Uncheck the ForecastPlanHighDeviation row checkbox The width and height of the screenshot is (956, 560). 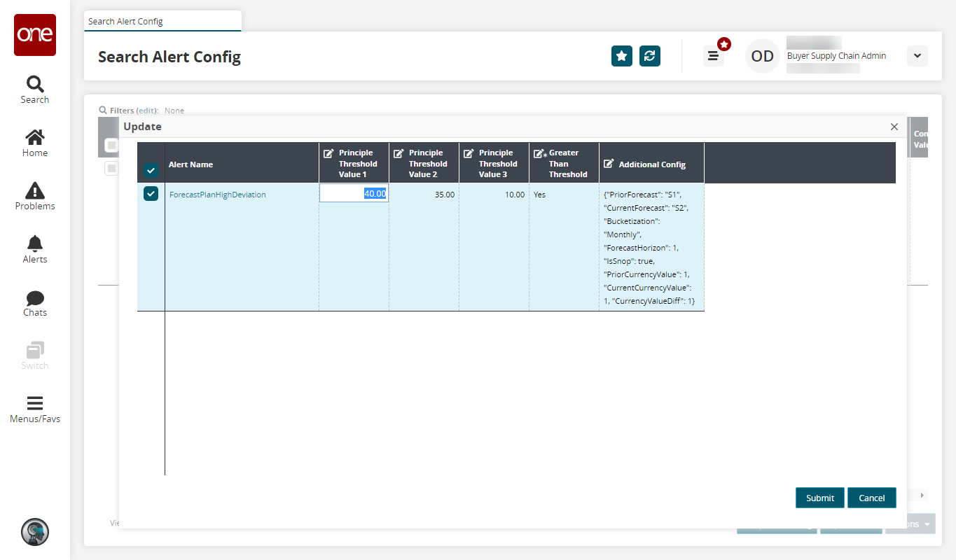click(151, 194)
